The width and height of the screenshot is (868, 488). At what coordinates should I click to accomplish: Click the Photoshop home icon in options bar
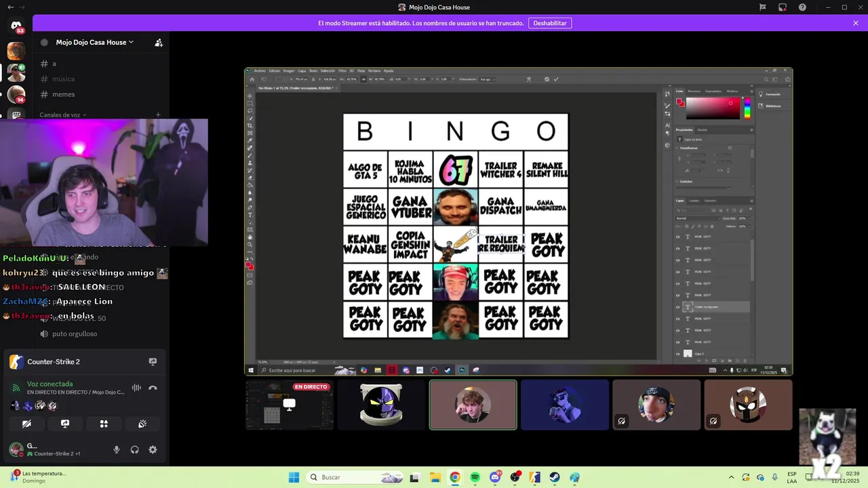(252, 79)
